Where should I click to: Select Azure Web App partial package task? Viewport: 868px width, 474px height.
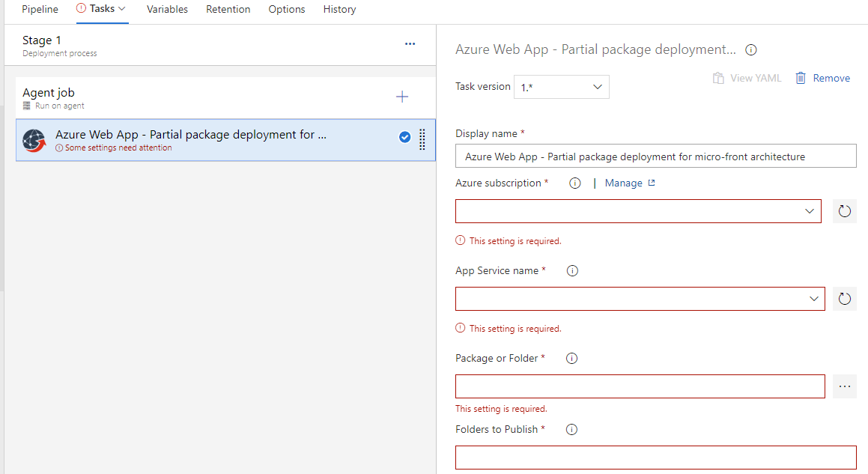click(225, 140)
